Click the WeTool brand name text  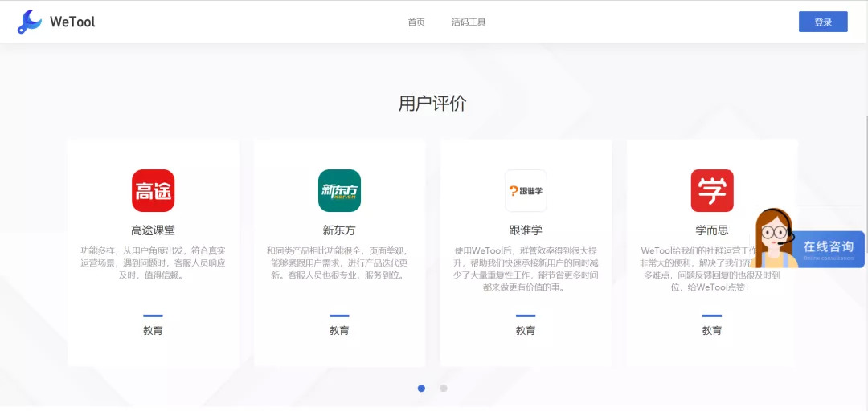click(x=72, y=22)
